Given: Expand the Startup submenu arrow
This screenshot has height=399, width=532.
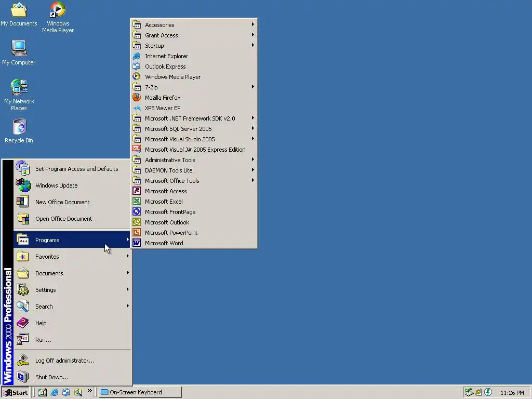Looking at the screenshot, I should pos(253,45).
